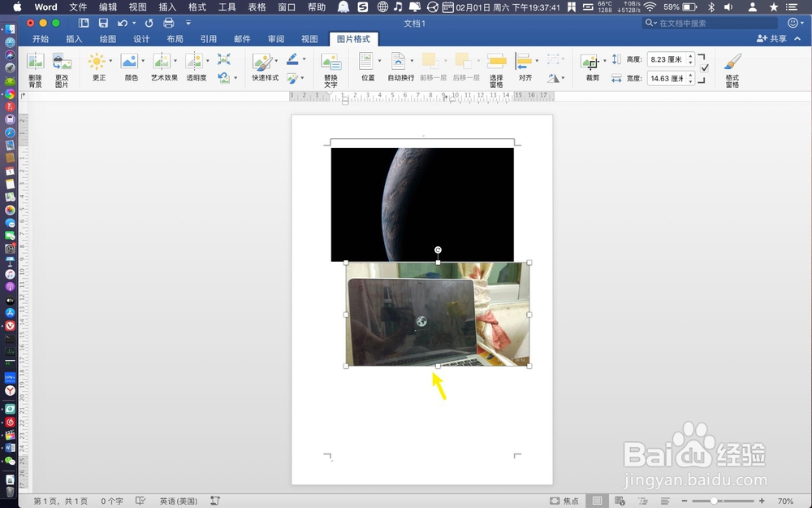
Task: Expand the 对齐 dropdown arrow
Action: [537, 61]
